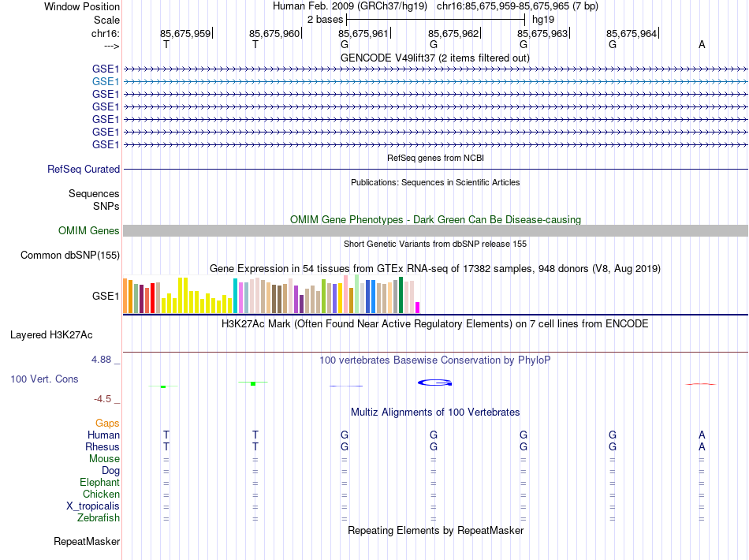This screenshot has height=560, width=749.
Task: Click the magenta bar in GTEx chart
Action: (x=418, y=308)
